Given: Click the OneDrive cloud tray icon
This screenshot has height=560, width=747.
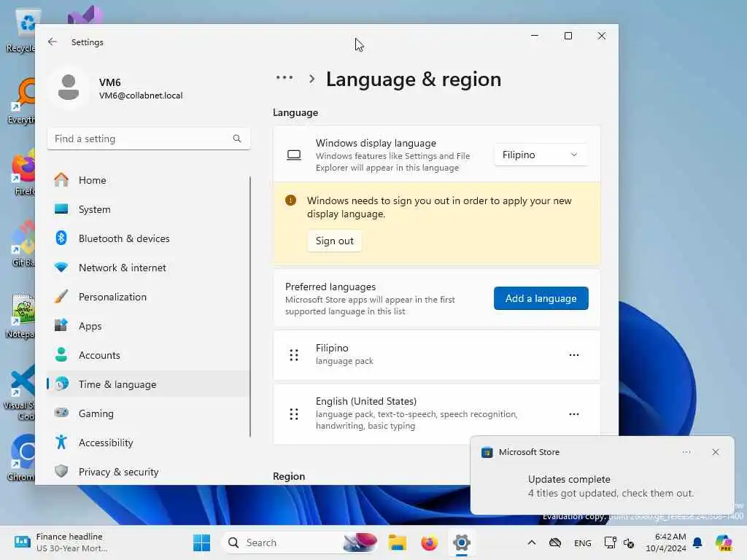Looking at the screenshot, I should pyautogui.click(x=555, y=542).
